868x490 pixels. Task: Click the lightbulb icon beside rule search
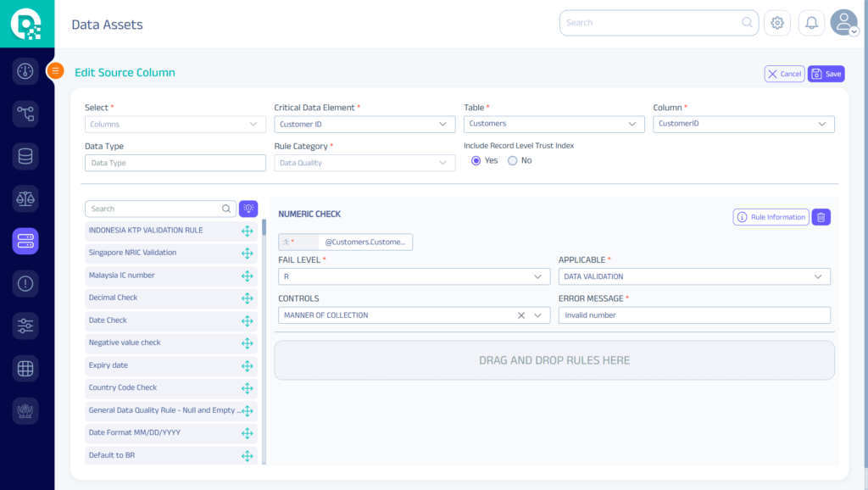248,209
